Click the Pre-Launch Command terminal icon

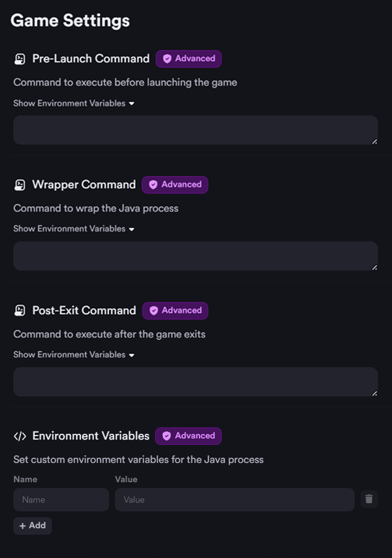pos(20,59)
